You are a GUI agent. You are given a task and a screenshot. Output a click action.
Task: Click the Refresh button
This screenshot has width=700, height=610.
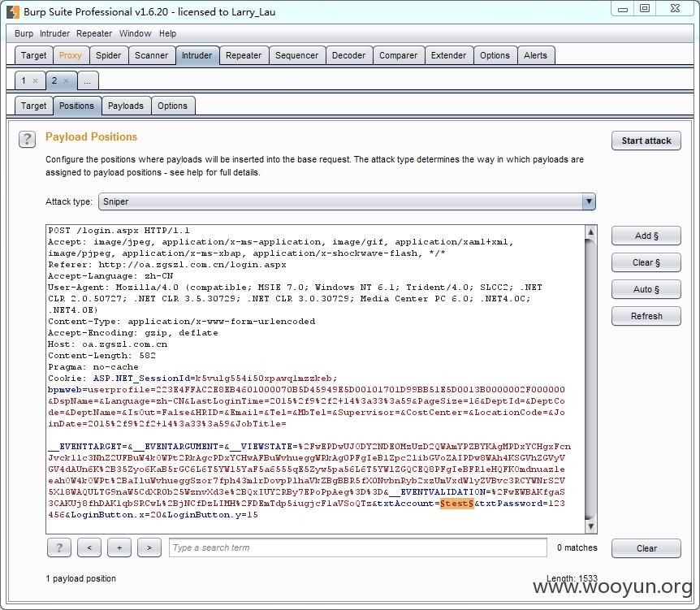coord(646,316)
